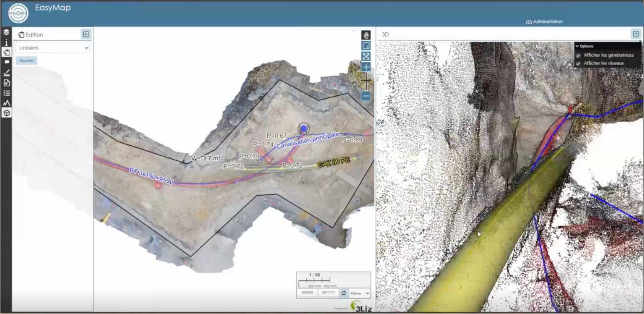This screenshot has width=644, height=314.
Task: Open the elevation profile tool icon
Action: (x=6, y=103)
